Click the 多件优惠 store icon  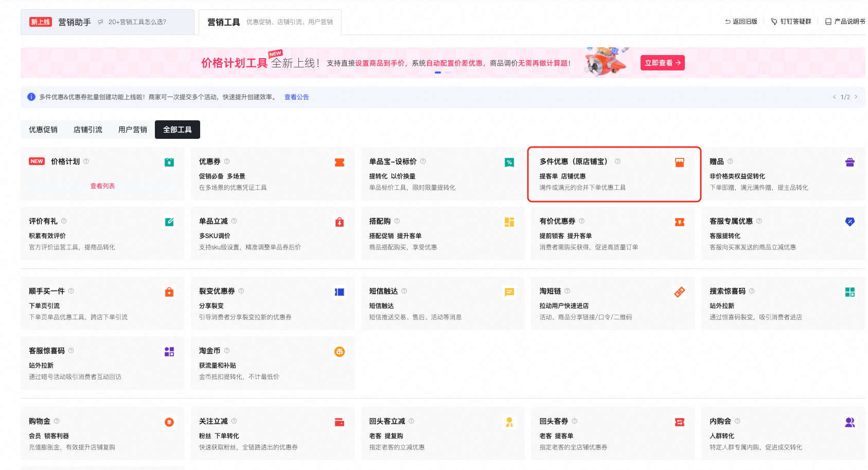680,162
